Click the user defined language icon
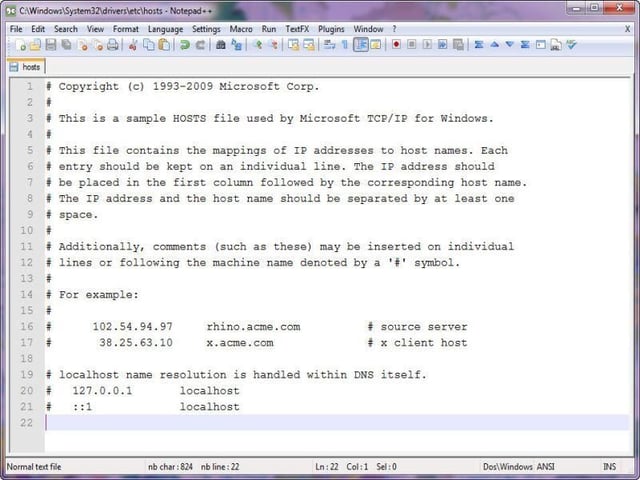Image resolution: width=640 pixels, height=480 pixels. tap(376, 44)
